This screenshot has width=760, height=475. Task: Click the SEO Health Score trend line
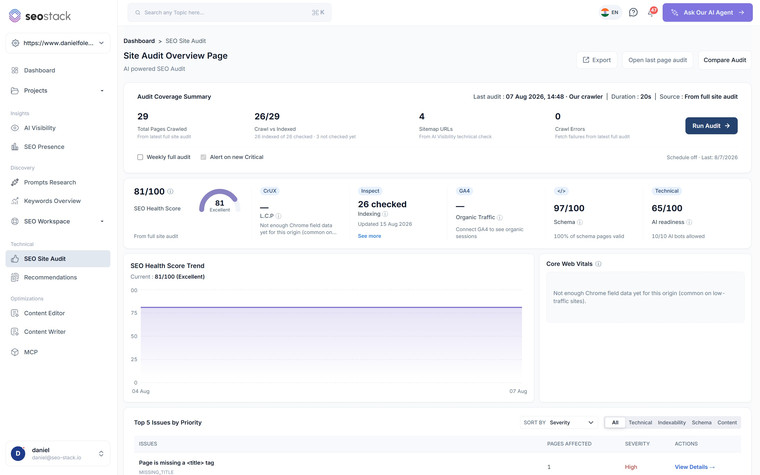331,307
